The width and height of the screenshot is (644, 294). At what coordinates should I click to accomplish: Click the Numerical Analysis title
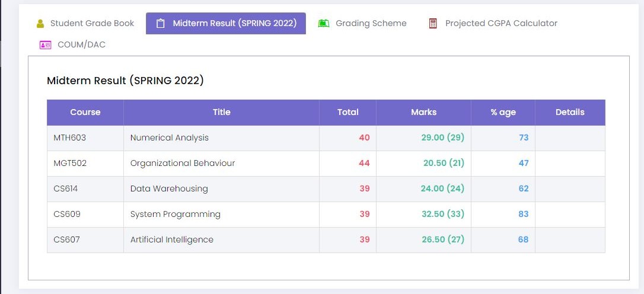pos(169,138)
